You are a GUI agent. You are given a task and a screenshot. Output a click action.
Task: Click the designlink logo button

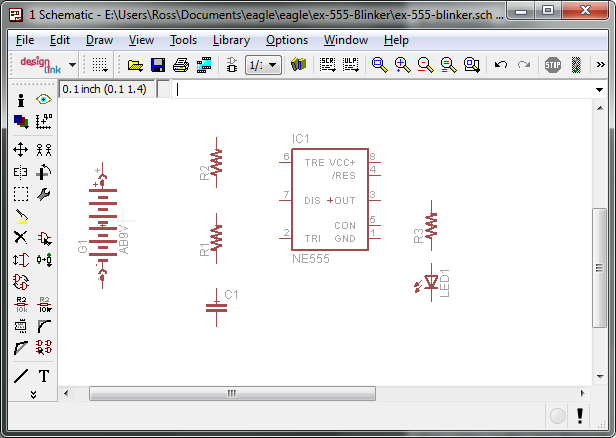coord(41,65)
